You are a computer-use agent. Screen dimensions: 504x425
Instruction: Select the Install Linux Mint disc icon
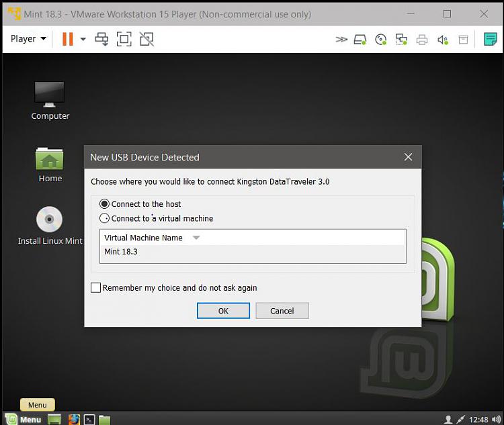pos(50,226)
